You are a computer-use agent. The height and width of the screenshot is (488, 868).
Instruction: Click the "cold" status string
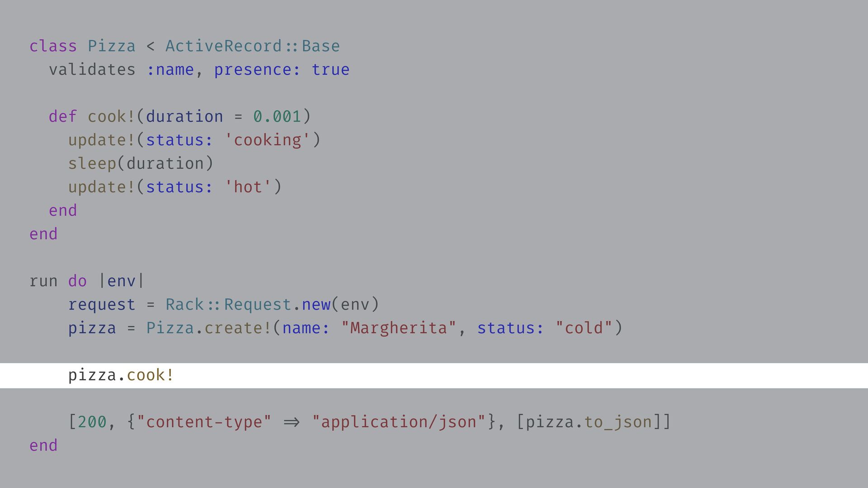point(583,328)
